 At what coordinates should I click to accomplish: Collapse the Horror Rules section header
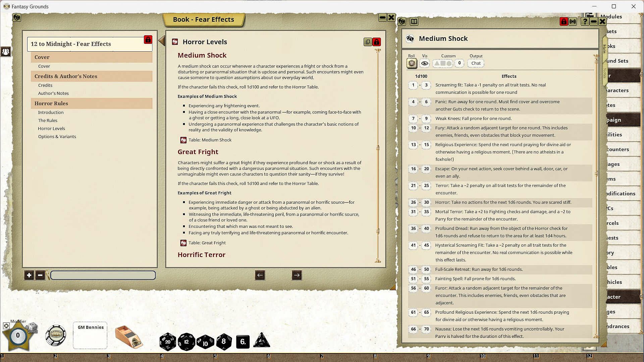pos(92,103)
